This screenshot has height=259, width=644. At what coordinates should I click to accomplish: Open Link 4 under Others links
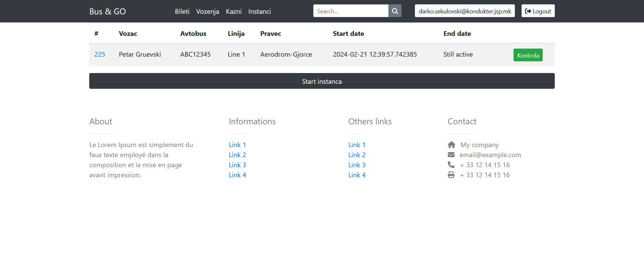tap(357, 175)
